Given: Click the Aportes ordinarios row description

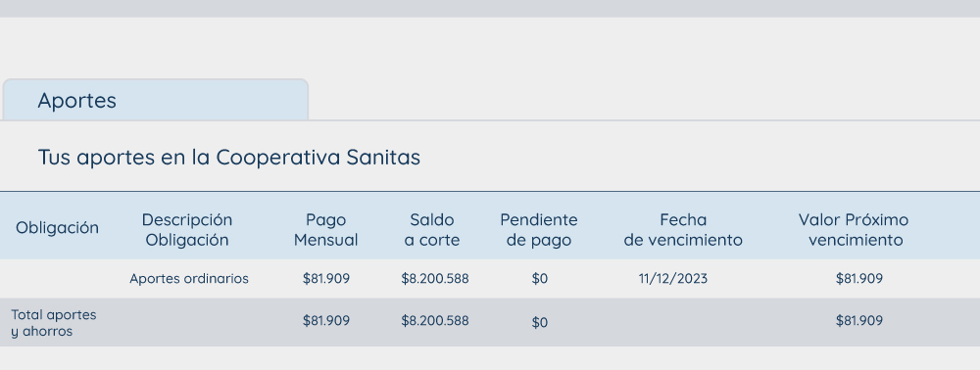Looking at the screenshot, I should 189,279.
